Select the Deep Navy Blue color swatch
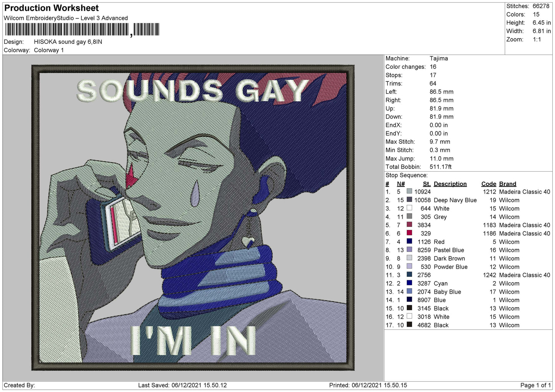The image size is (555, 392). (409, 200)
